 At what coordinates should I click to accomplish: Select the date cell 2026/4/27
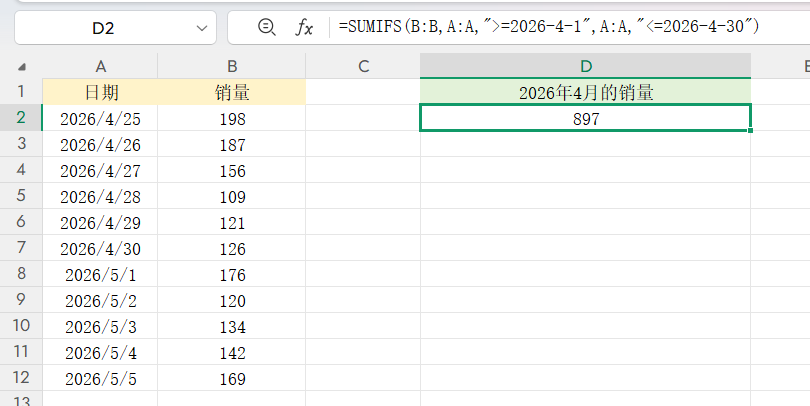[100, 170]
